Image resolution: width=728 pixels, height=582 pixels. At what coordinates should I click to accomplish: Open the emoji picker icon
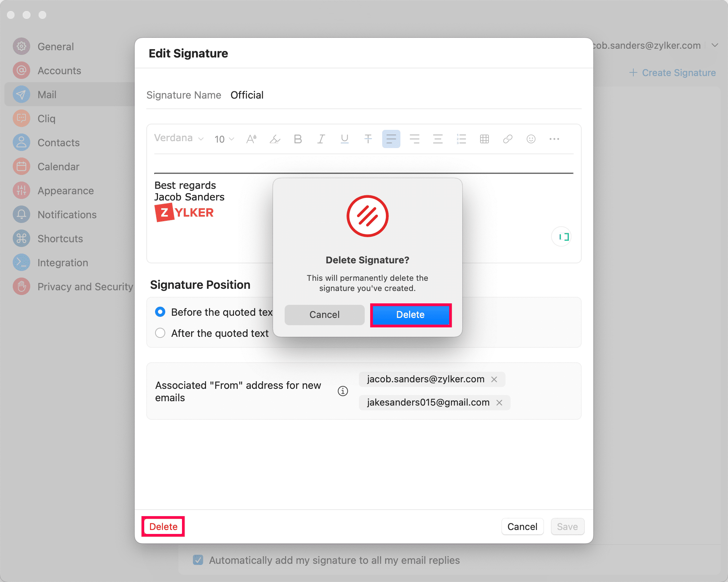(x=531, y=139)
